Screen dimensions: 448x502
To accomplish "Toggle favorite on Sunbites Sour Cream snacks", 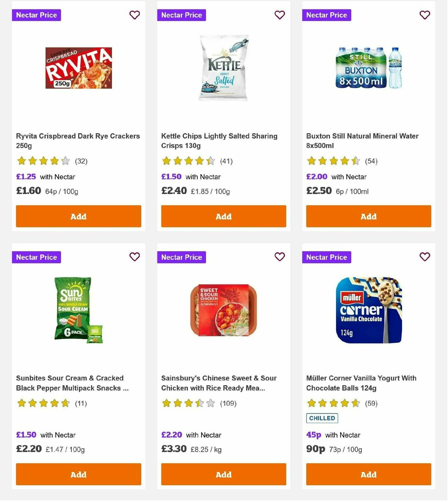I will point(134,257).
